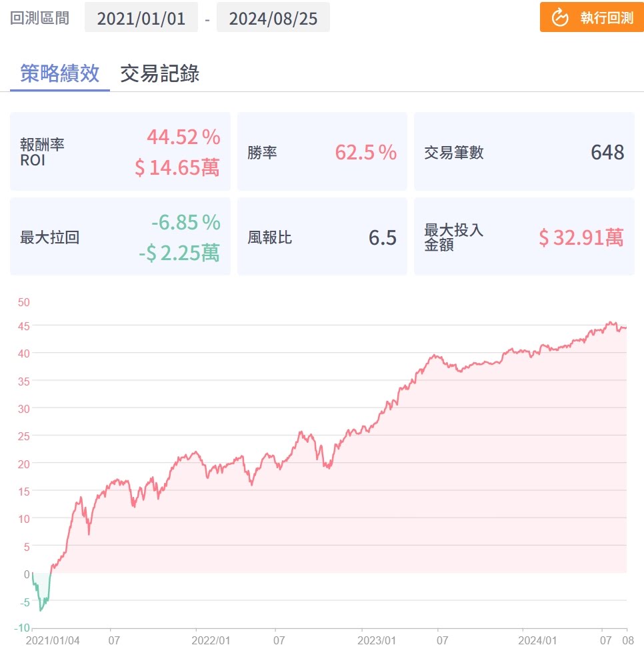Run the backtest via 執行回測 label
This screenshot has width=644, height=657.
[606, 18]
